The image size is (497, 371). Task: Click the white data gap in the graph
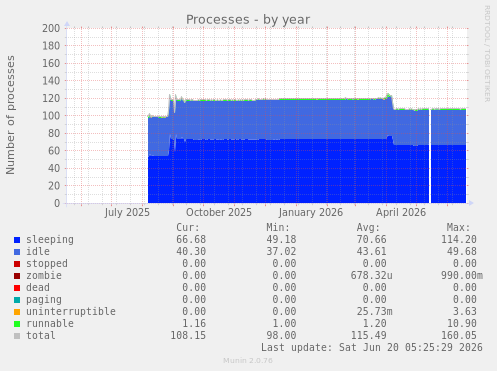tap(430, 156)
